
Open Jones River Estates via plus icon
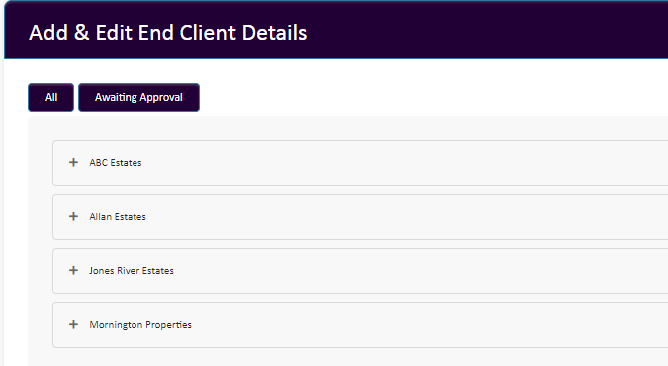tap(73, 271)
